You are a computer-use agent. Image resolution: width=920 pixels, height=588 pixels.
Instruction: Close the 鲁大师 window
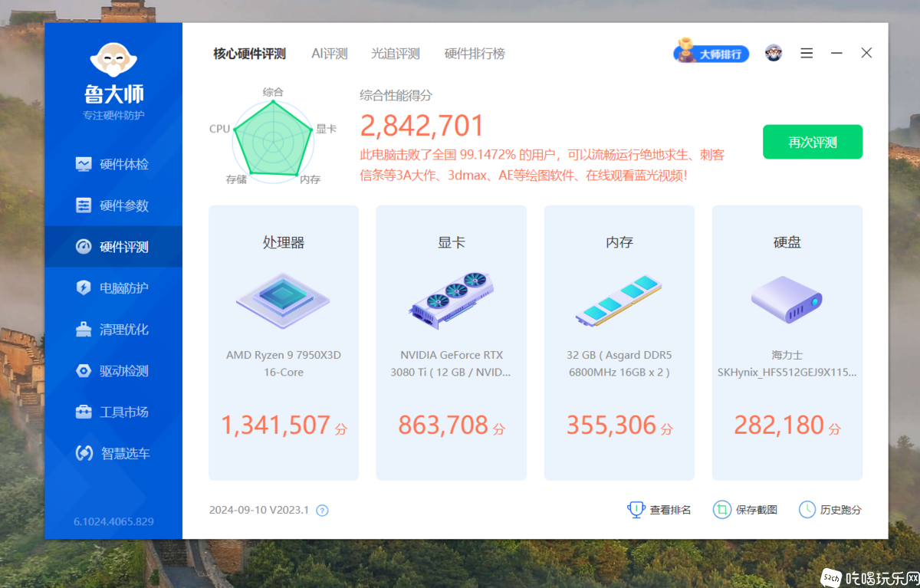866,53
